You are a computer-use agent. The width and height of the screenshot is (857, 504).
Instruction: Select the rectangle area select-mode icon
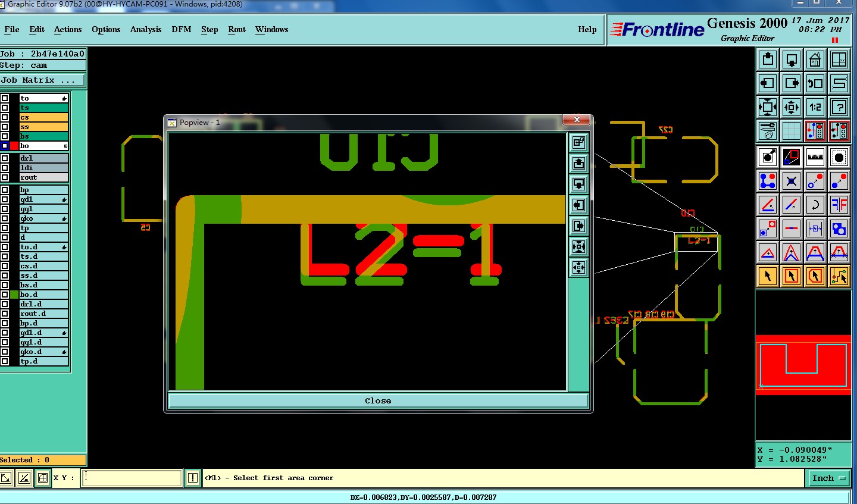(792, 276)
